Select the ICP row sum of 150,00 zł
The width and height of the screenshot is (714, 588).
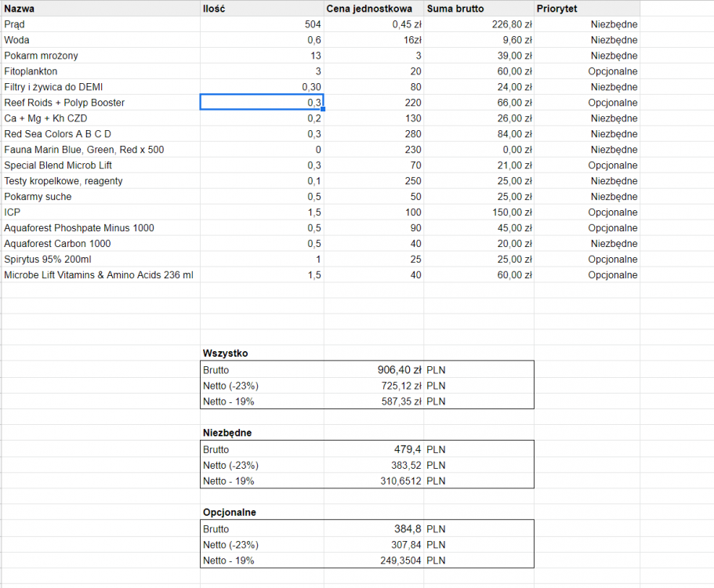479,212
